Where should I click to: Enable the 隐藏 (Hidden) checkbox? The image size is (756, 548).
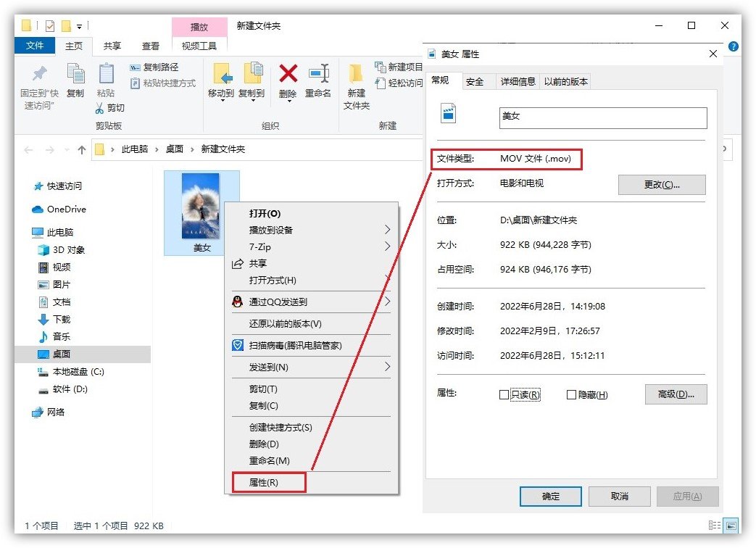pos(570,394)
